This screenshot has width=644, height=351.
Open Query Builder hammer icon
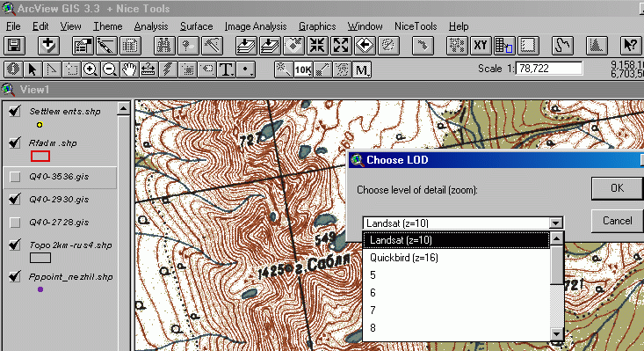click(x=212, y=46)
